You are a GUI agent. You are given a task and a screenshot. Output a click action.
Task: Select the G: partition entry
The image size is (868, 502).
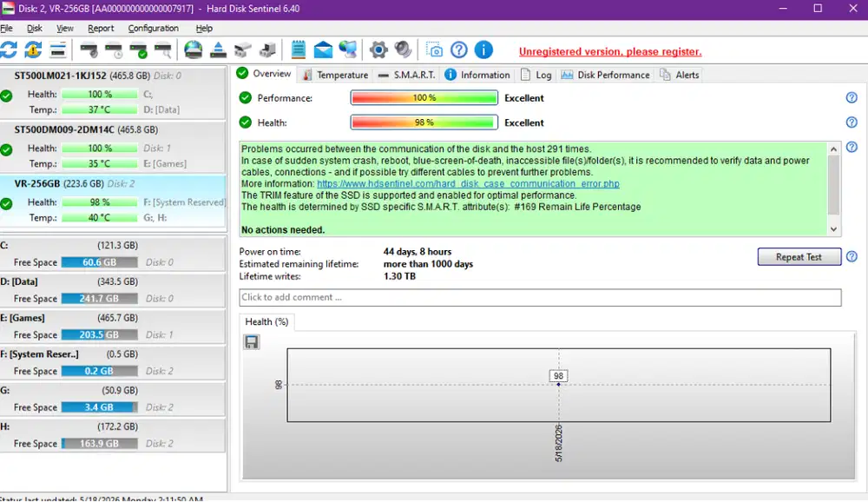112,399
